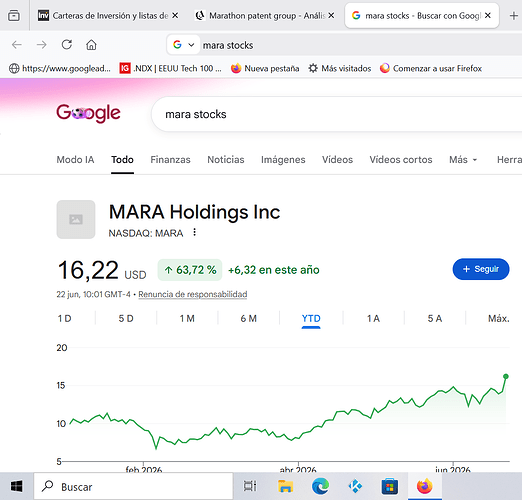Screen dimensions: 522x500
Task: Open a new tab with plus icon
Action: pyautogui.click(x=514, y=15)
